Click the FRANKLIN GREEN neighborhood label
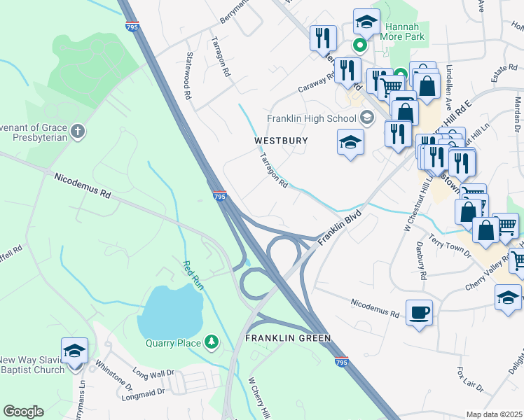 [288, 338]
